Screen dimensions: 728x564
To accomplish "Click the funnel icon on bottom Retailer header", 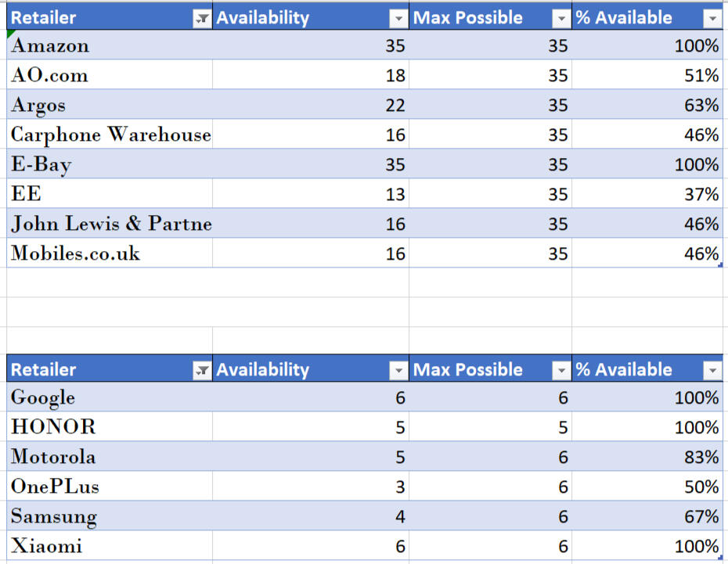I will tap(202, 369).
